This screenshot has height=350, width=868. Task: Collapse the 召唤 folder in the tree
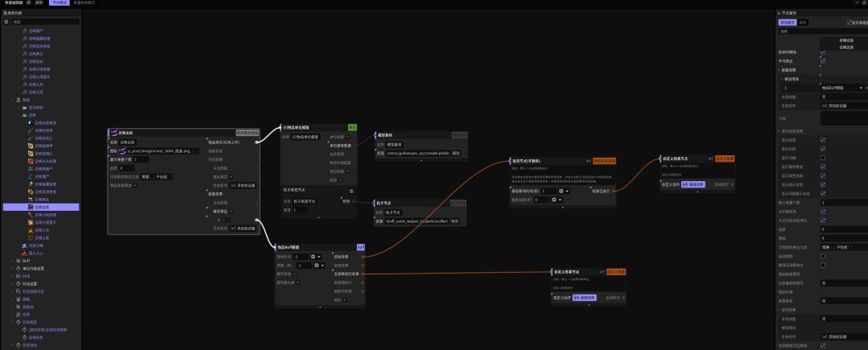pos(18,115)
